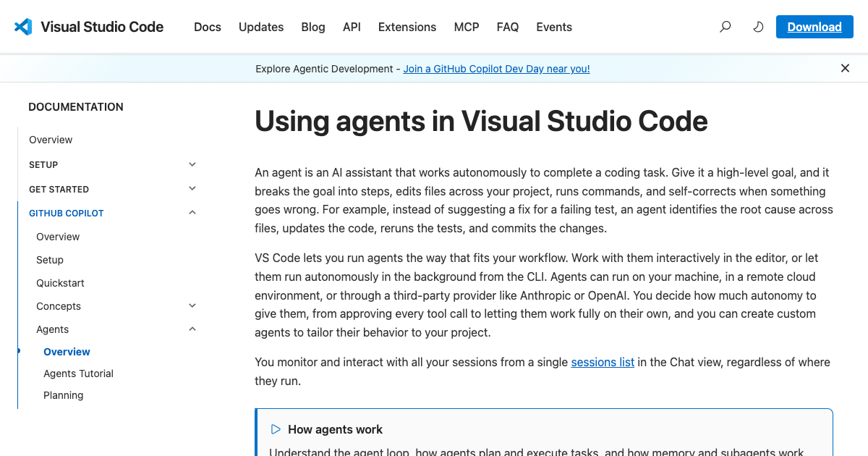The image size is (868, 456).
Task: Select Agents Tutorial in the sidebar
Action: click(78, 373)
